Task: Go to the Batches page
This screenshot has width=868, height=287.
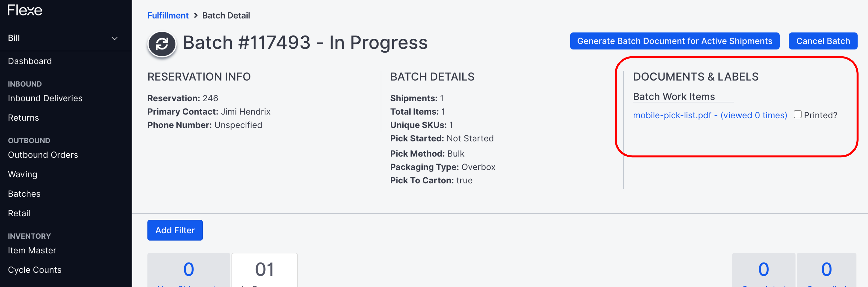Action: pyautogui.click(x=24, y=193)
